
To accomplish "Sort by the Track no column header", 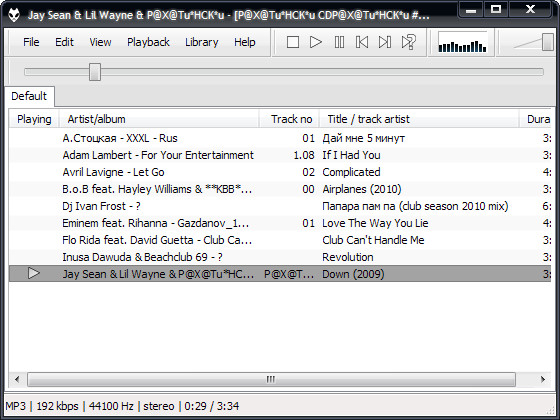I will click(x=289, y=119).
